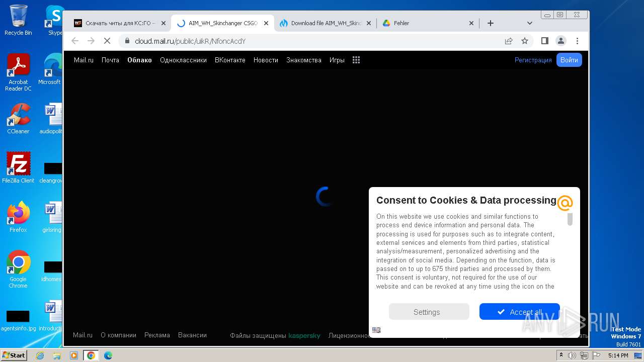This screenshot has width=644, height=362.
Task: Expand the tab search chevron
Action: (529, 23)
